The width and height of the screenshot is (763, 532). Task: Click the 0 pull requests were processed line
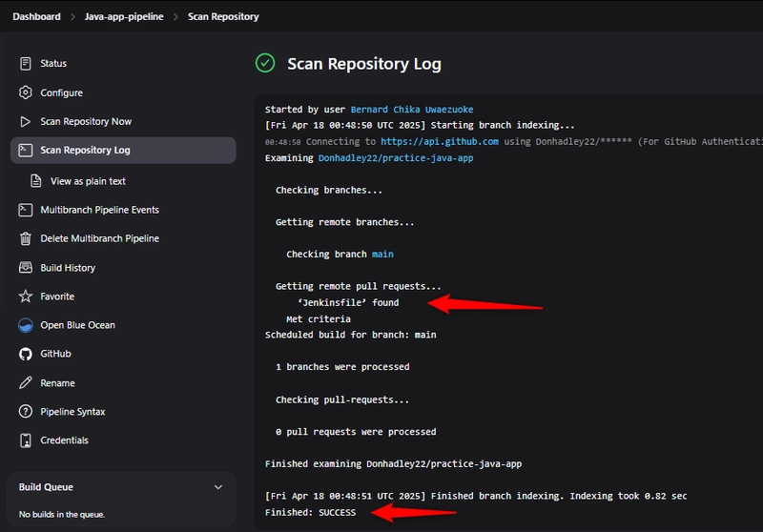(356, 432)
